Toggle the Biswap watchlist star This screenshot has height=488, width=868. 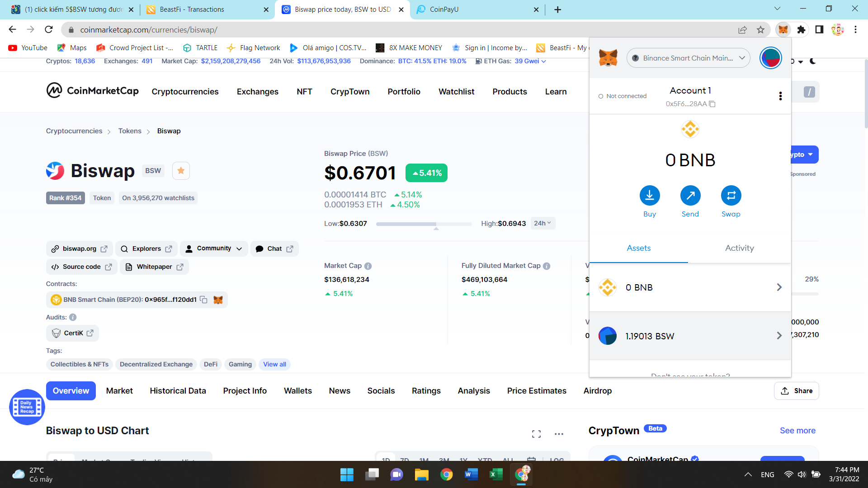tap(181, 171)
